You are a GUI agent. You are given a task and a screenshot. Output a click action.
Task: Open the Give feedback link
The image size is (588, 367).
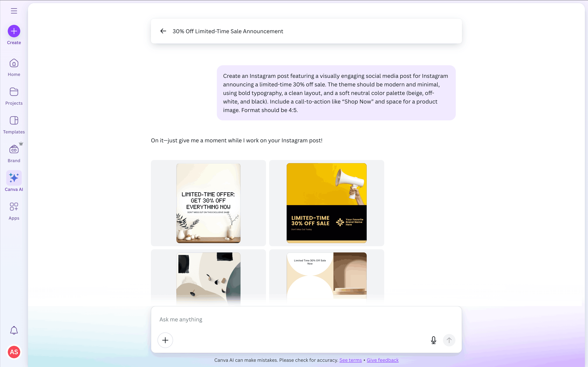pyautogui.click(x=382, y=360)
